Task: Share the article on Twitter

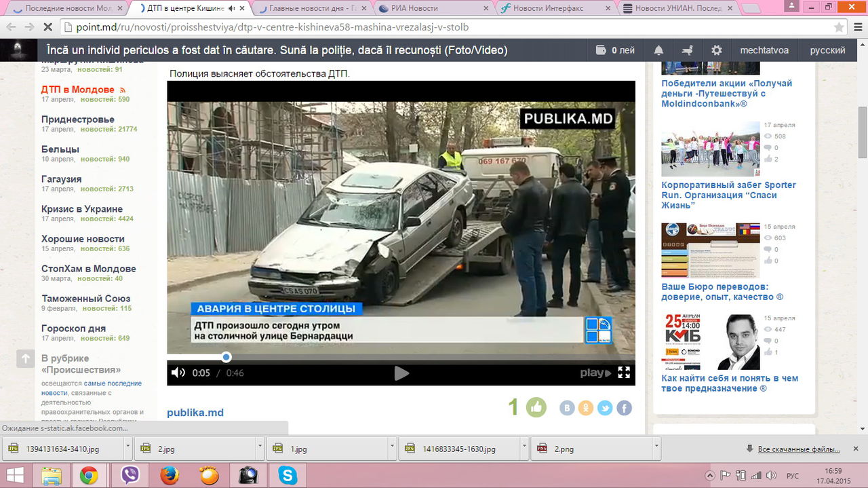Action: [605, 408]
